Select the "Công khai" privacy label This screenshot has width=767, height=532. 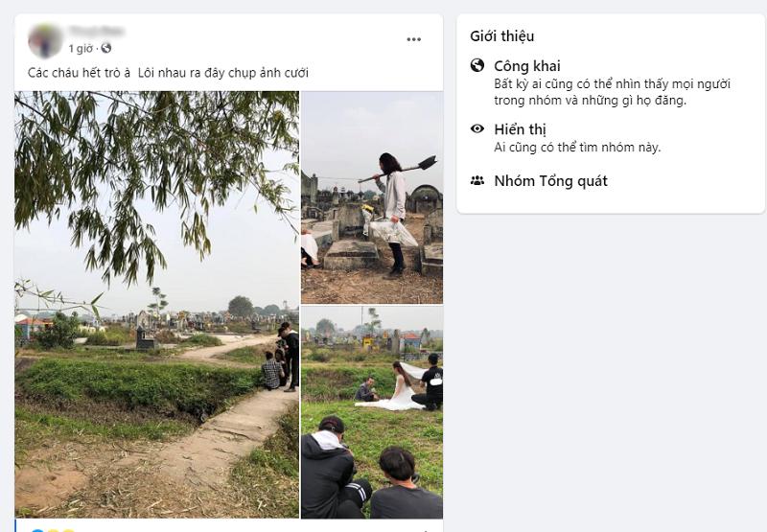click(527, 66)
